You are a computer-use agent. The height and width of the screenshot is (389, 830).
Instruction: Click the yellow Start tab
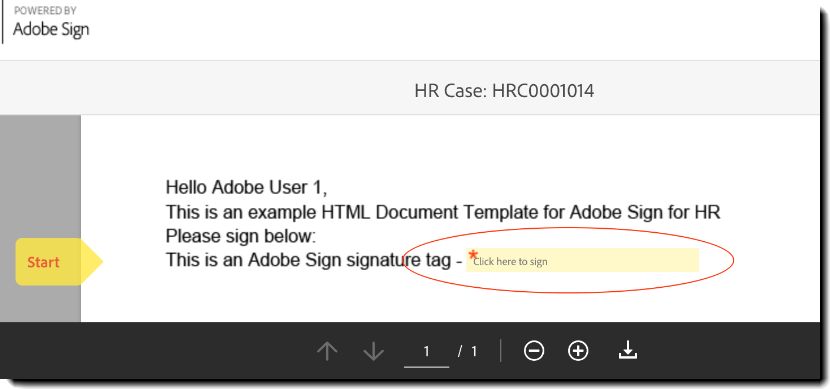pyautogui.click(x=58, y=261)
